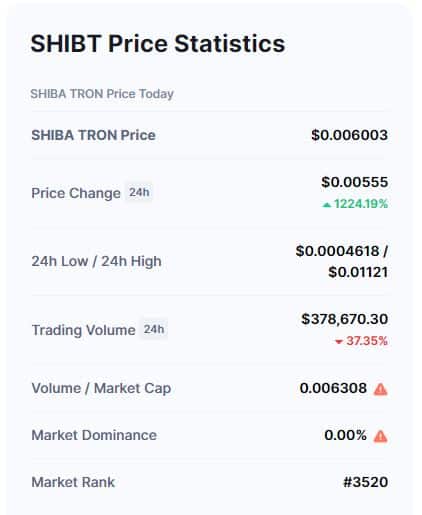
Task: Click the 0.006308 volume ratio value
Action: pos(333,388)
